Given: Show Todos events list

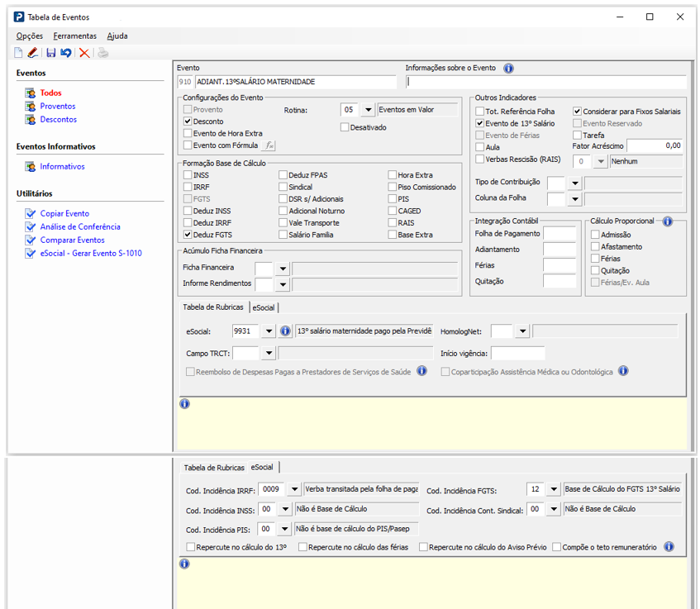Looking at the screenshot, I should [x=51, y=93].
